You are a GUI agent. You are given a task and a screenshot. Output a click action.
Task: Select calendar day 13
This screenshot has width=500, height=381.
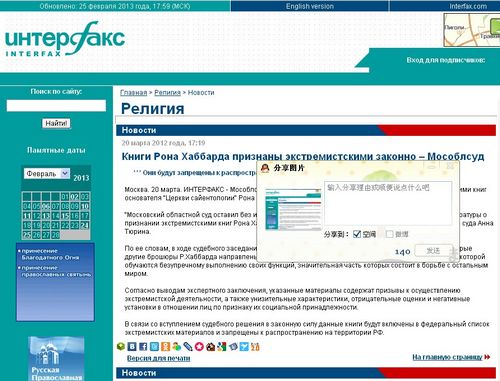(x=46, y=216)
